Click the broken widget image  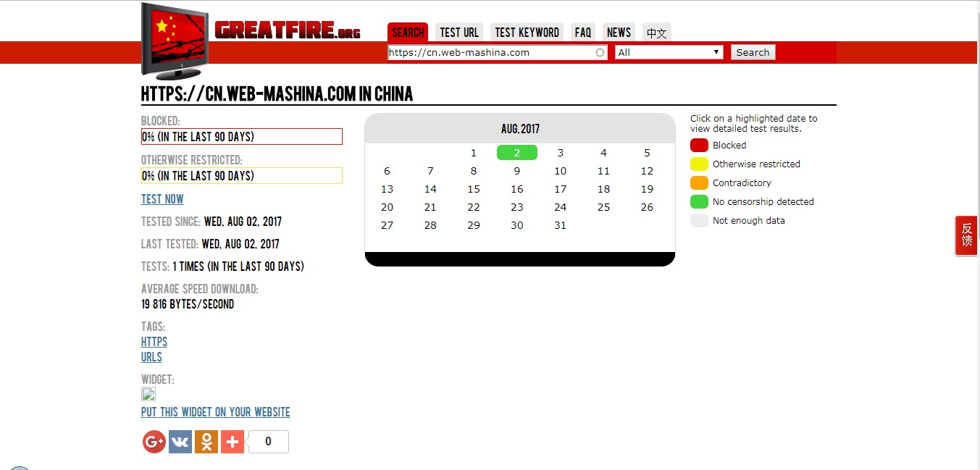[x=148, y=394]
